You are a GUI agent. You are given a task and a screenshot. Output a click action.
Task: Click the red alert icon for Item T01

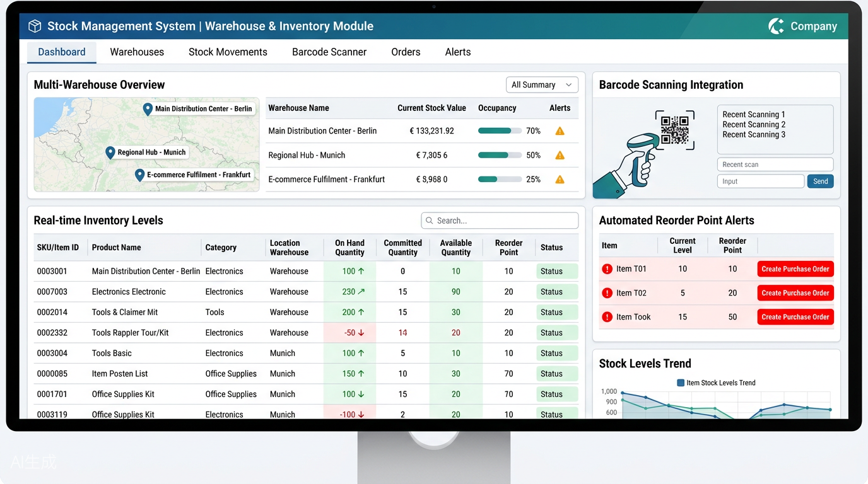coord(607,269)
